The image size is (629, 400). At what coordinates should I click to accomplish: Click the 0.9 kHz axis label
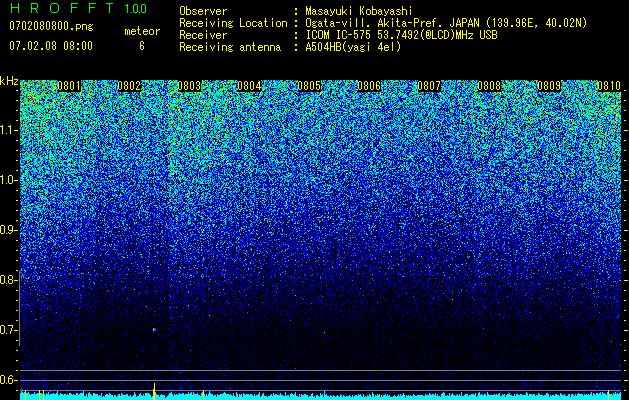(x=8, y=230)
